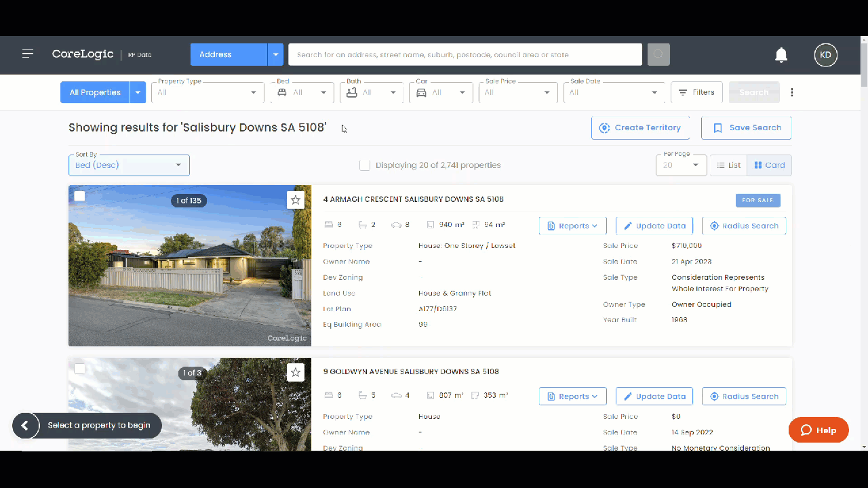Click the '1 of 135' photo counter
This screenshot has height=488, width=868.
coord(189,201)
